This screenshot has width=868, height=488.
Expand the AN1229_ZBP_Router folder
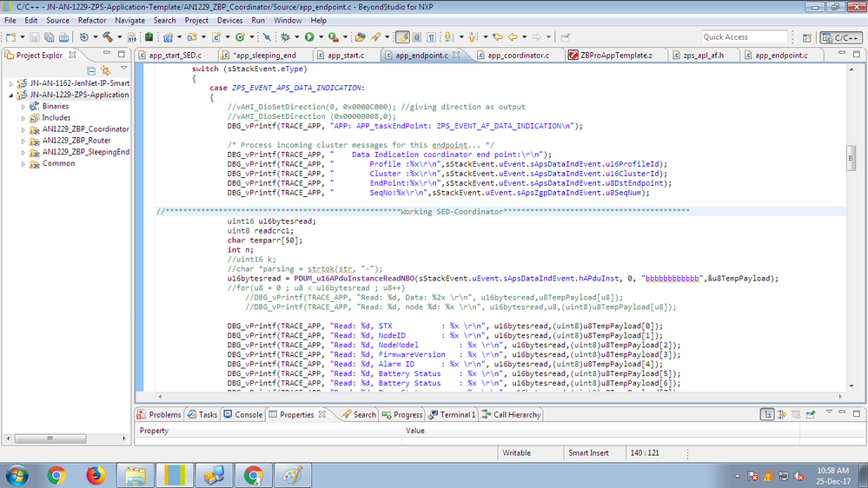[x=23, y=141]
